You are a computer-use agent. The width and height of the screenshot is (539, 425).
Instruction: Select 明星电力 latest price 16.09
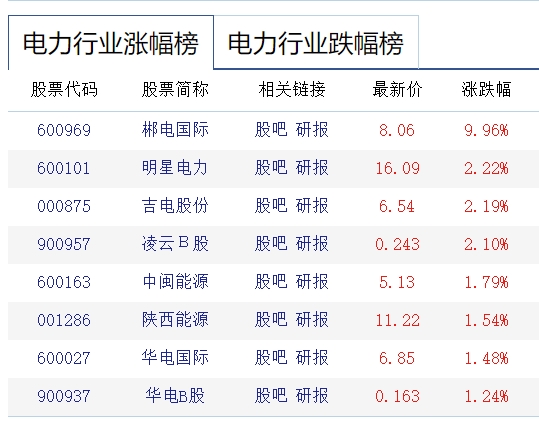(397, 168)
